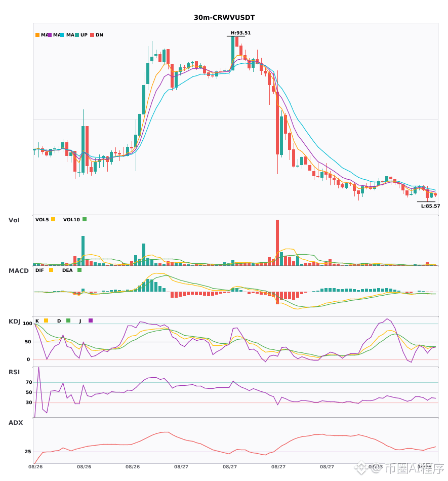Click the orange MA legend swatch
The width and height of the screenshot is (448, 481).
pos(37,35)
